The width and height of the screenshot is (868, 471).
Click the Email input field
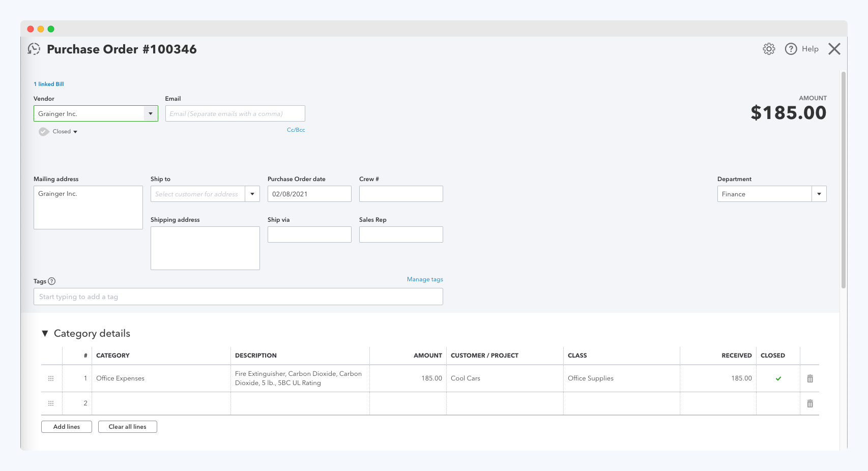(235, 113)
